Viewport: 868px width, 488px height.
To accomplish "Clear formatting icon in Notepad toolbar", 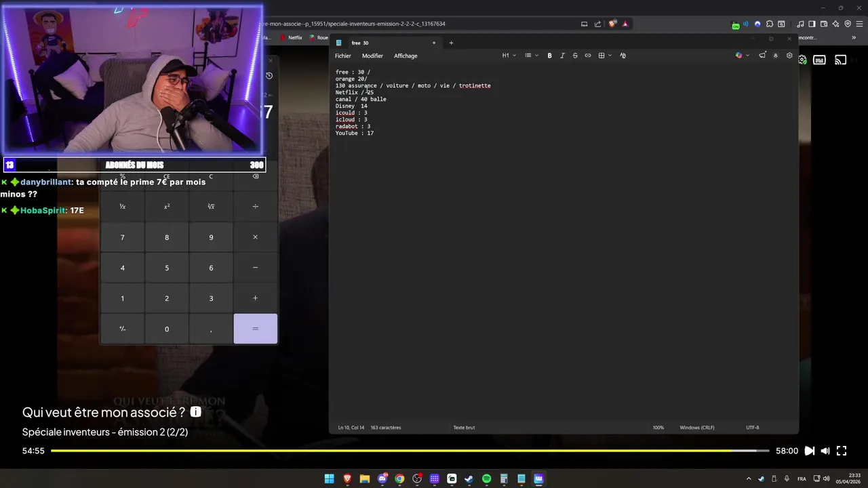I will click(x=623, y=56).
